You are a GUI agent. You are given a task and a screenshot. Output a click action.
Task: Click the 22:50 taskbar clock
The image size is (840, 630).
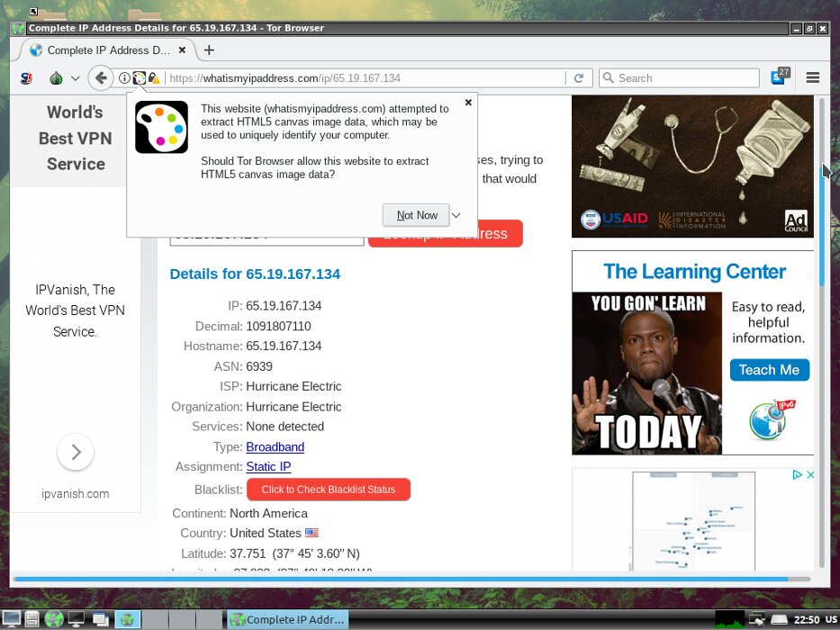(x=807, y=620)
